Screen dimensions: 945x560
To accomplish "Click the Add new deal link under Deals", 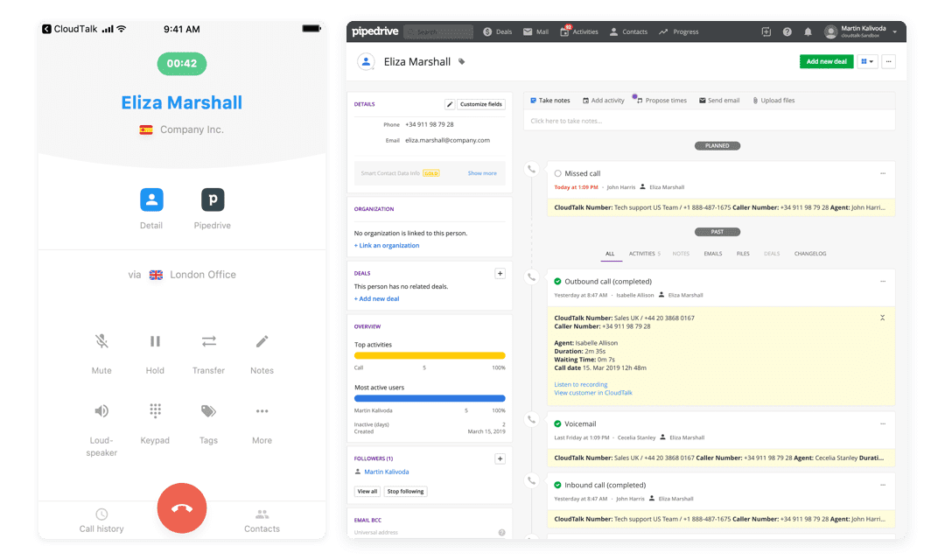I will pyautogui.click(x=376, y=299).
